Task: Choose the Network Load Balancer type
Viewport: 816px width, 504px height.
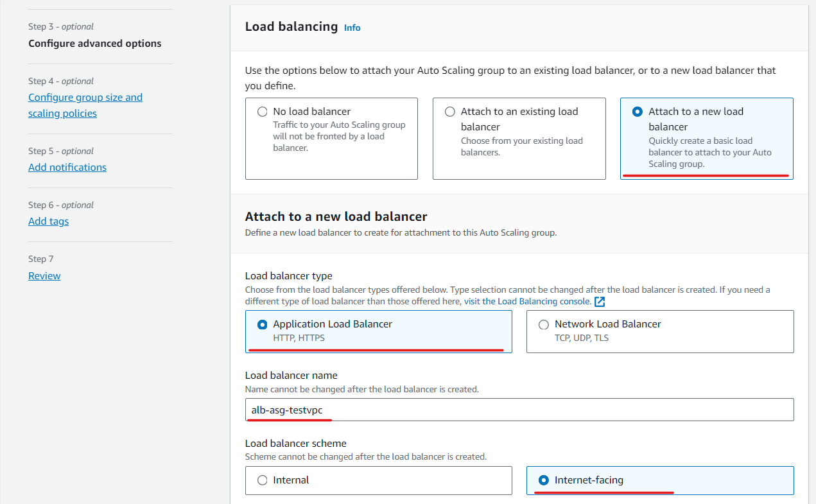Action: click(544, 324)
